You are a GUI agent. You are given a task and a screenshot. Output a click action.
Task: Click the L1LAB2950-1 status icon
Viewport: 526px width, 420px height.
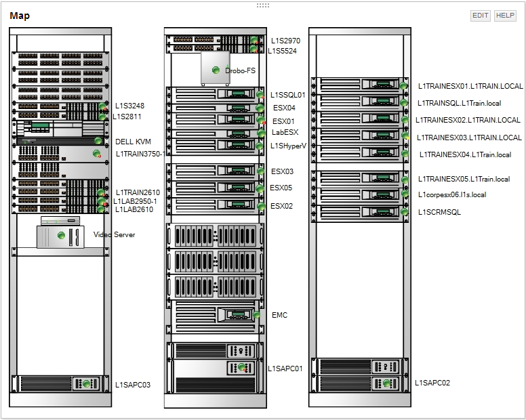[102, 201]
